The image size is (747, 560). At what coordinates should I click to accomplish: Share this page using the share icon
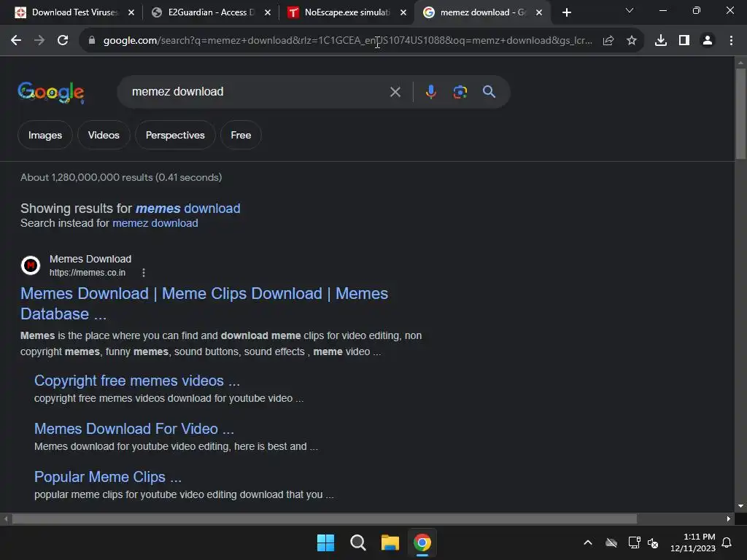click(608, 41)
